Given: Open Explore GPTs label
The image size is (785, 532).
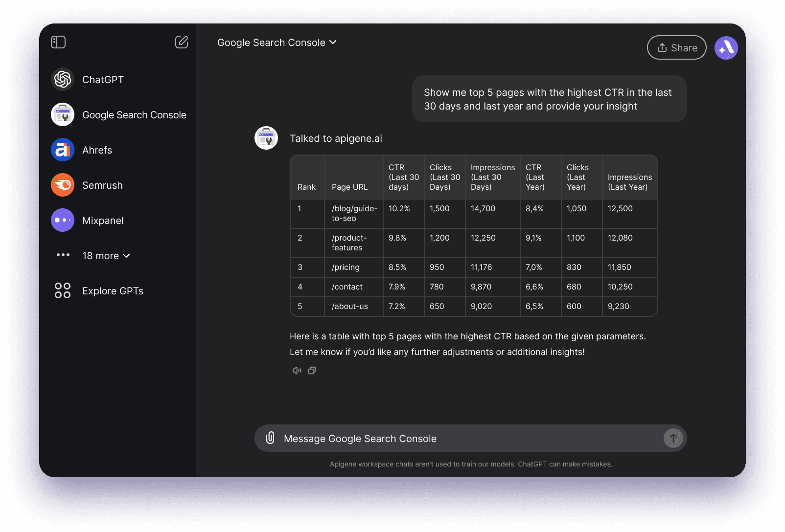Looking at the screenshot, I should tap(113, 291).
